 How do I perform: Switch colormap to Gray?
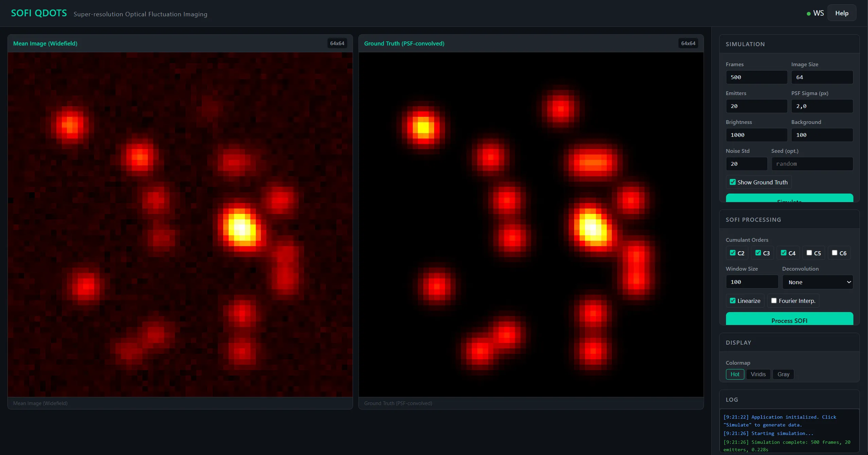tap(783, 374)
